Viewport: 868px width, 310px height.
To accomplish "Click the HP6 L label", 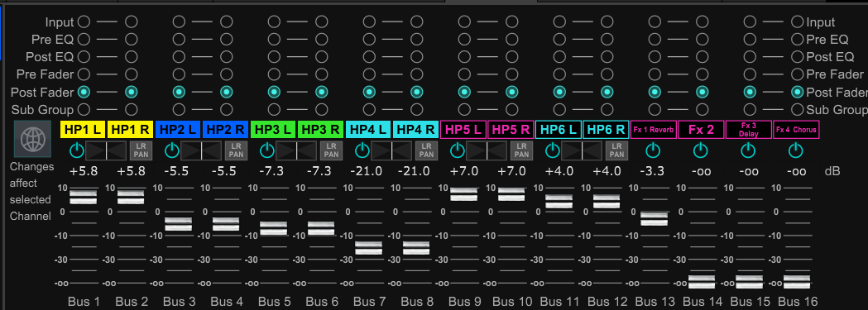I will click(x=559, y=130).
